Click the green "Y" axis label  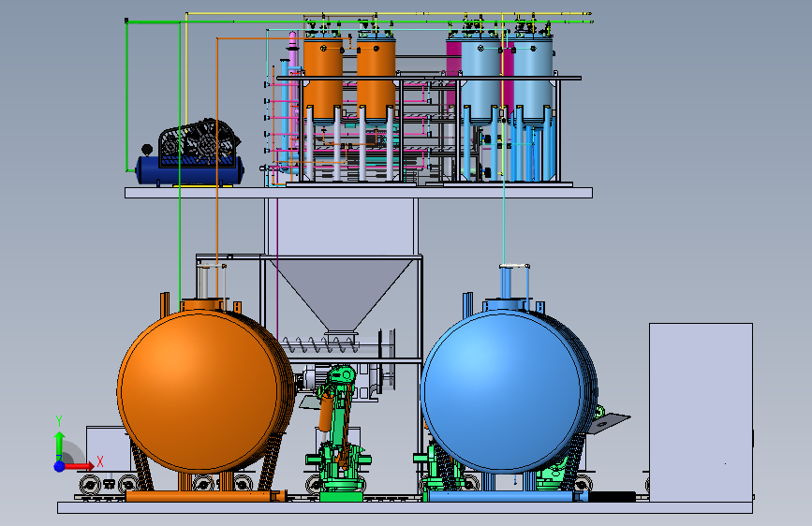[59, 421]
